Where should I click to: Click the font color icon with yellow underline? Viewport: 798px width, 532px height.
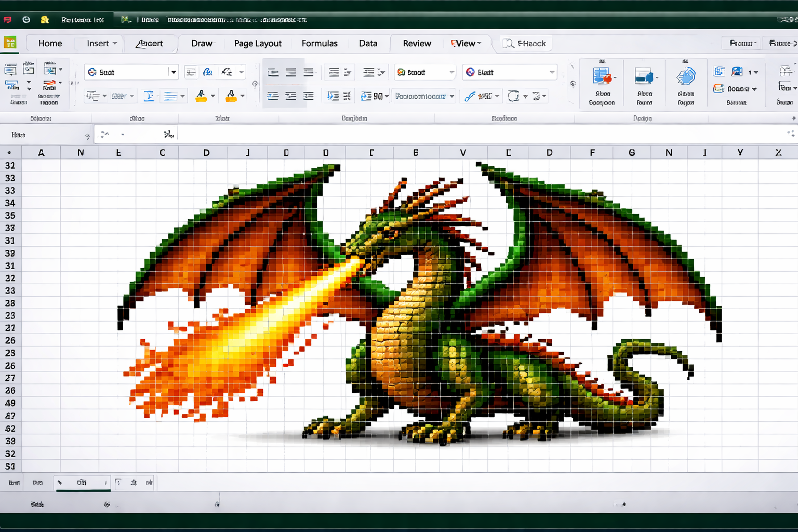231,96
